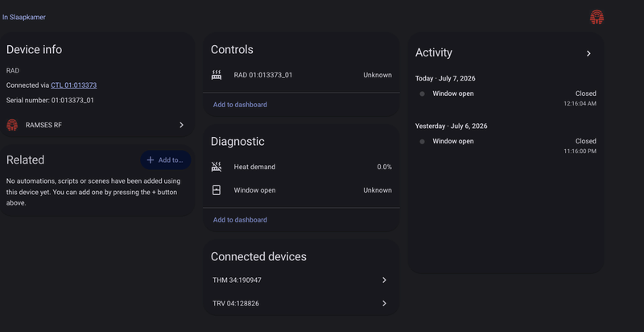Click today's Window open activity entry

point(506,98)
